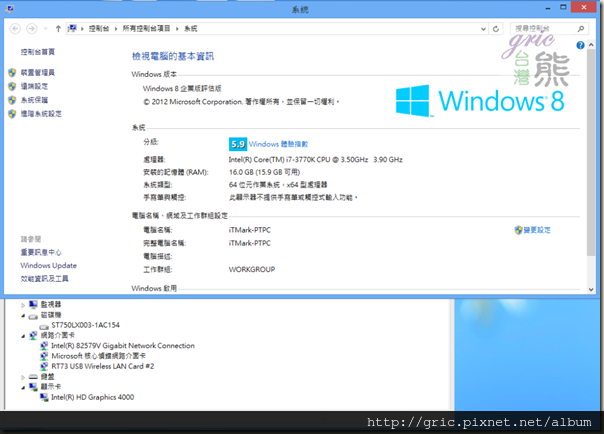Collapse 顯示卡 node in Device Manager
Screen dimensions: 604x434
point(23,387)
